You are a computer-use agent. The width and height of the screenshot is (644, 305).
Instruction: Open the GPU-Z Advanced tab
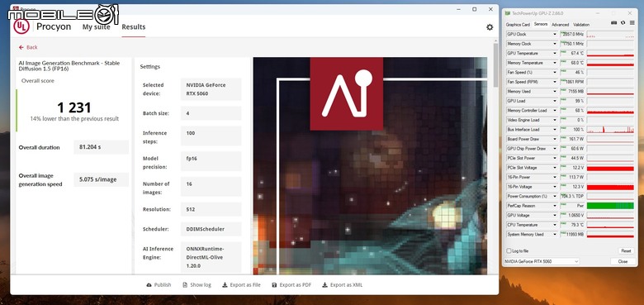pyautogui.click(x=561, y=25)
